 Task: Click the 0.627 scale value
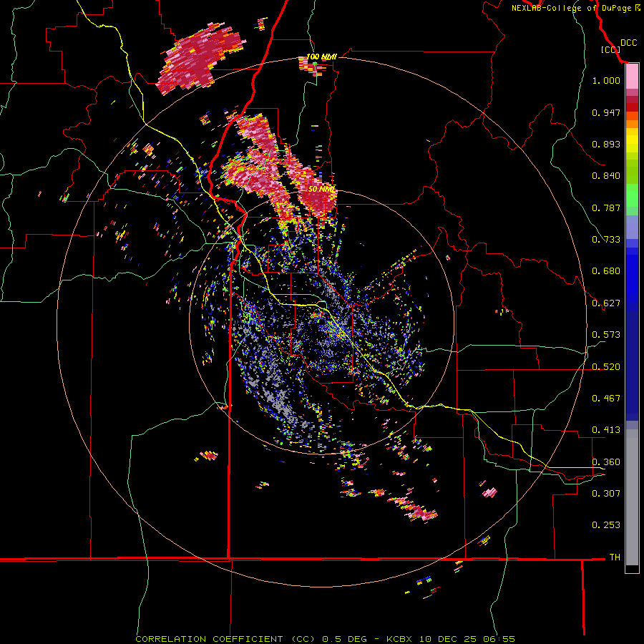(x=606, y=303)
